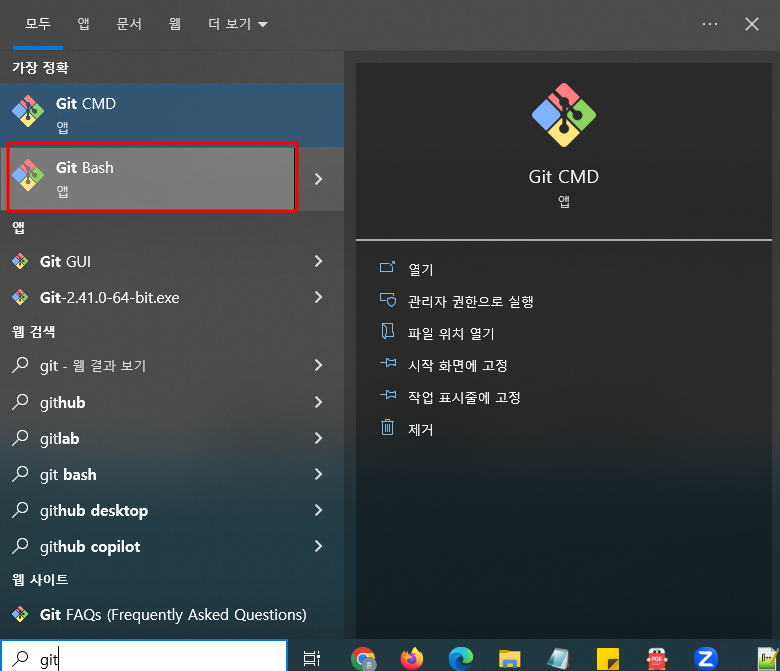This screenshot has height=671, width=780.
Task: Launch Firefox from the taskbar
Action: tap(412, 658)
